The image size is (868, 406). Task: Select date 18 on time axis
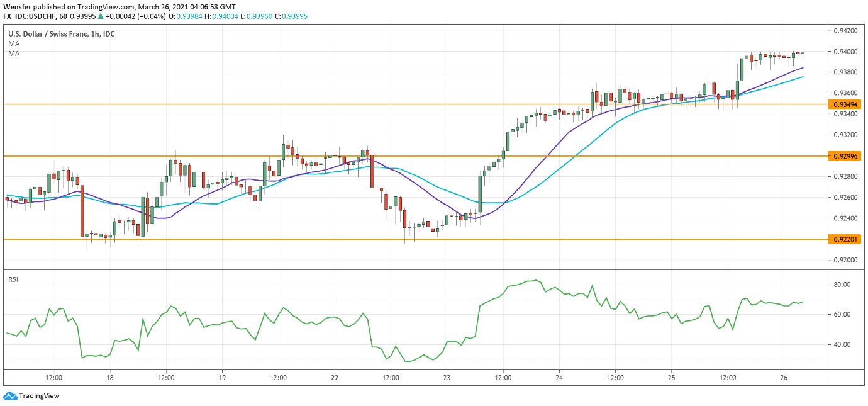(110, 378)
